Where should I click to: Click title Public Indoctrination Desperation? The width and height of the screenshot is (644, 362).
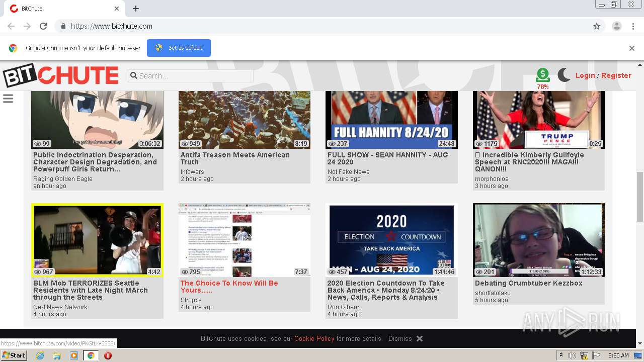(x=95, y=162)
